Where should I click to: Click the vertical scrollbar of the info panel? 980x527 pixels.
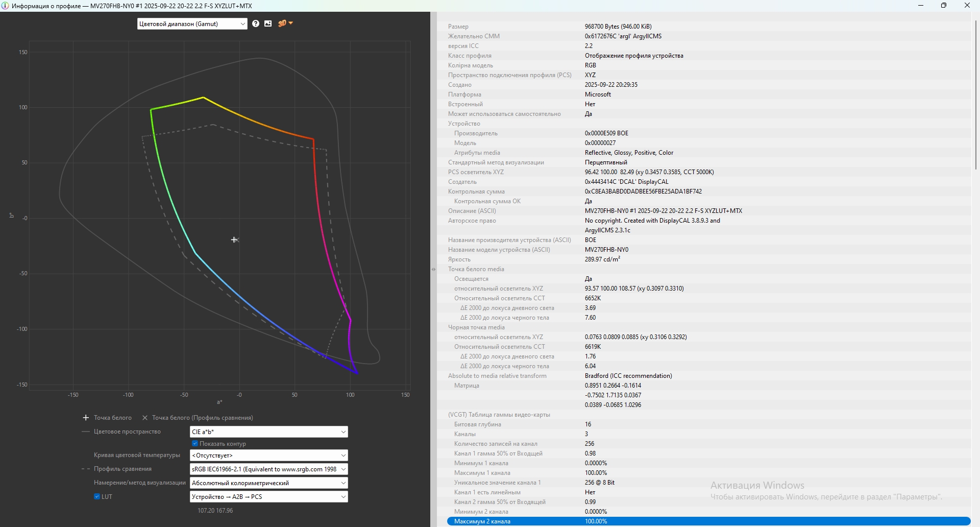[x=975, y=95]
